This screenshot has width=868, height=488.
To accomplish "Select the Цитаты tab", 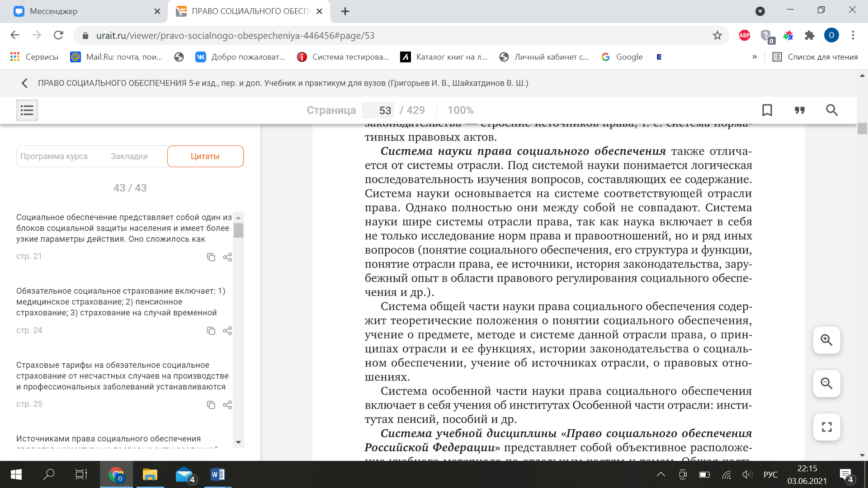I will tap(205, 156).
